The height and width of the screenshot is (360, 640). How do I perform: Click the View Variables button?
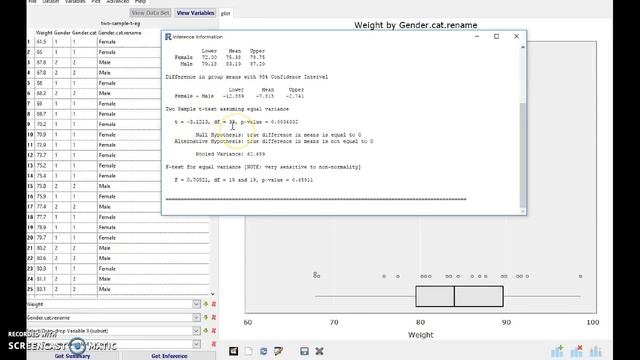195,13
